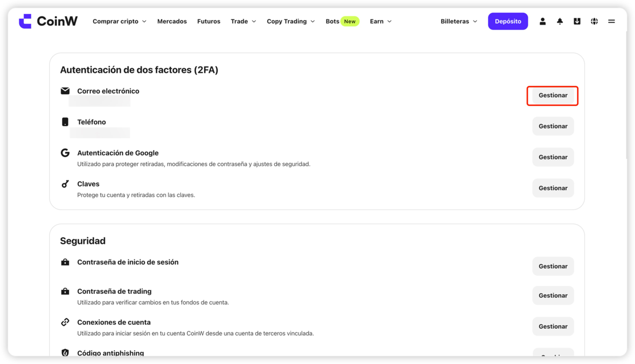
Task: Click the Depósito button
Action: (508, 21)
